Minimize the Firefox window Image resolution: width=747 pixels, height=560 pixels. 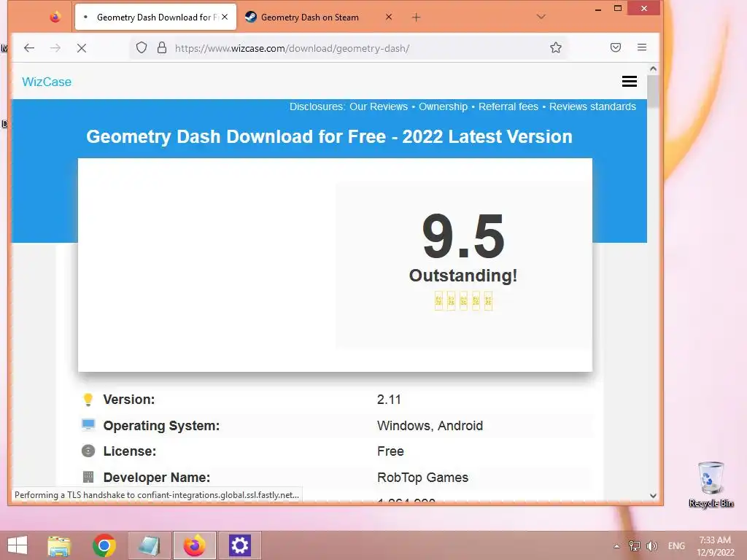598,9
